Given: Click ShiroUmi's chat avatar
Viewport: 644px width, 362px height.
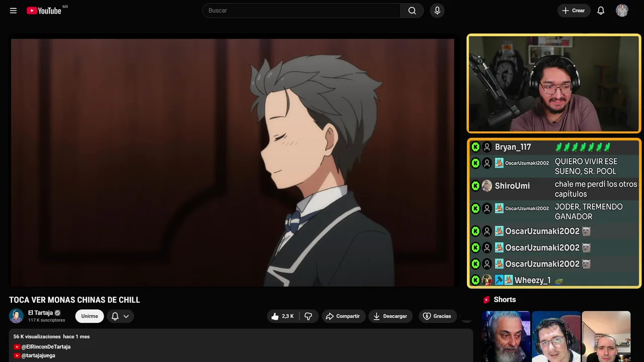Looking at the screenshot, I should (487, 186).
